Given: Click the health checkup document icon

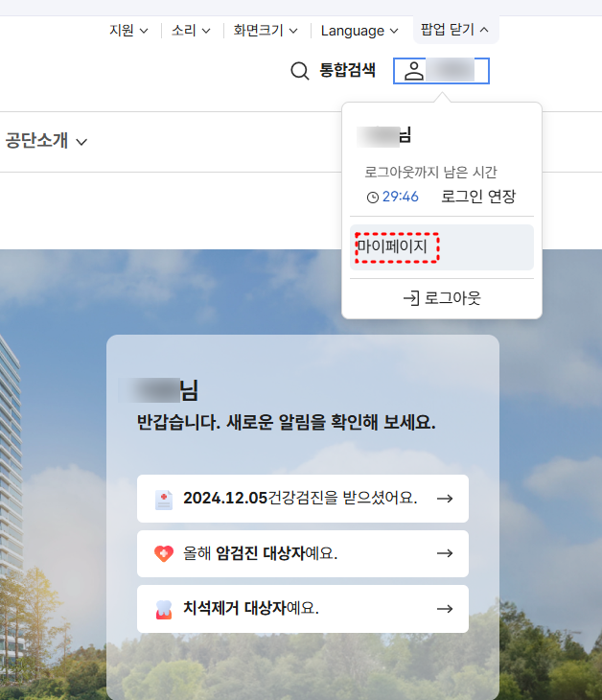Looking at the screenshot, I should pyautogui.click(x=164, y=499).
